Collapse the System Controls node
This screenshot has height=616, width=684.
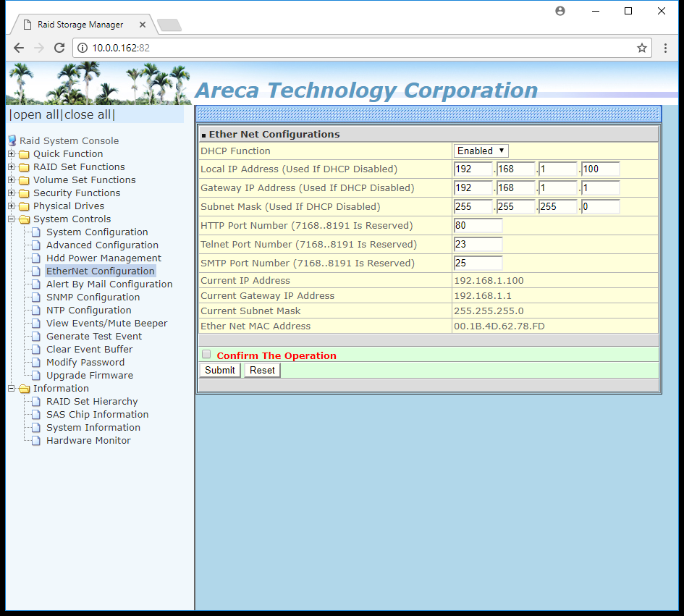[12, 219]
